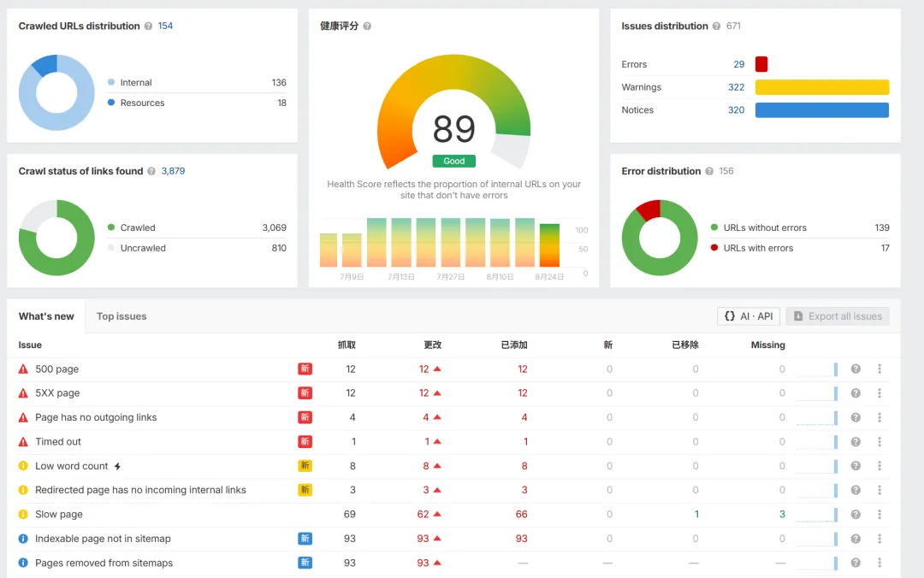Open three-dot menu in Timed out row
The image size is (924, 578).
point(880,441)
